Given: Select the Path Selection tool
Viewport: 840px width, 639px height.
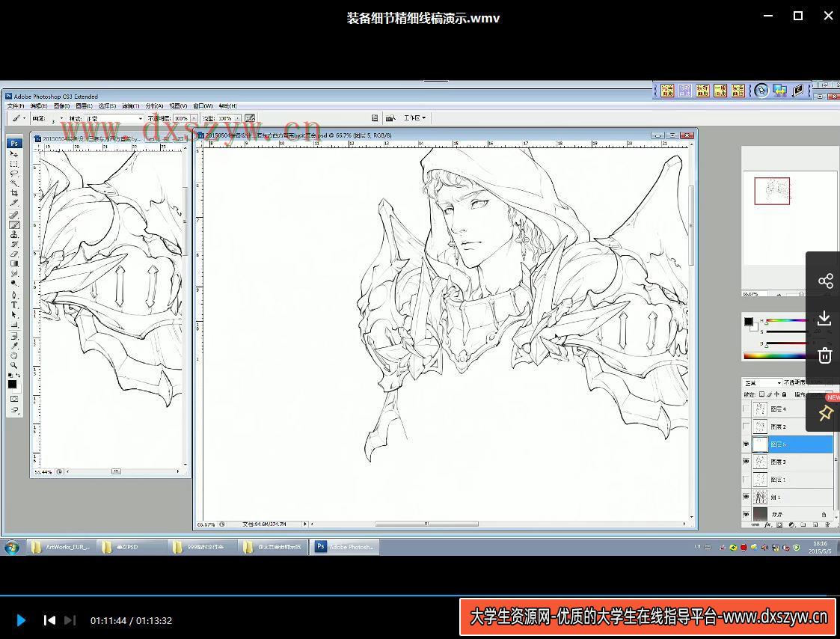Looking at the screenshot, I should click(14, 314).
